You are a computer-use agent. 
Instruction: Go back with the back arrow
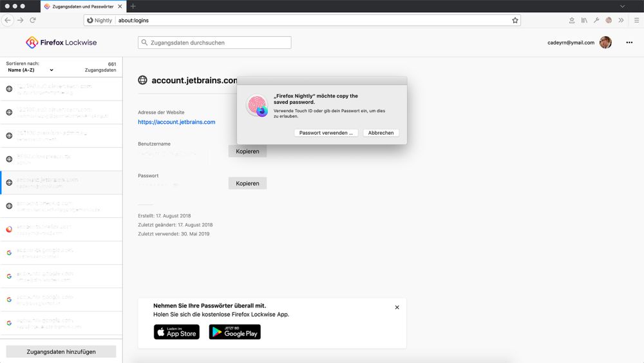coord(8,20)
